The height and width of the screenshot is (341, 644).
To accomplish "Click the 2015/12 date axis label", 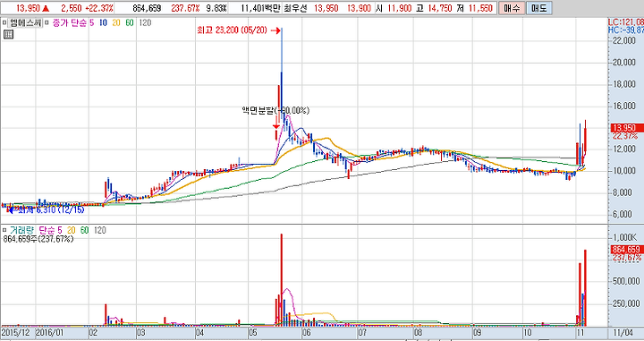I will coord(15,332).
